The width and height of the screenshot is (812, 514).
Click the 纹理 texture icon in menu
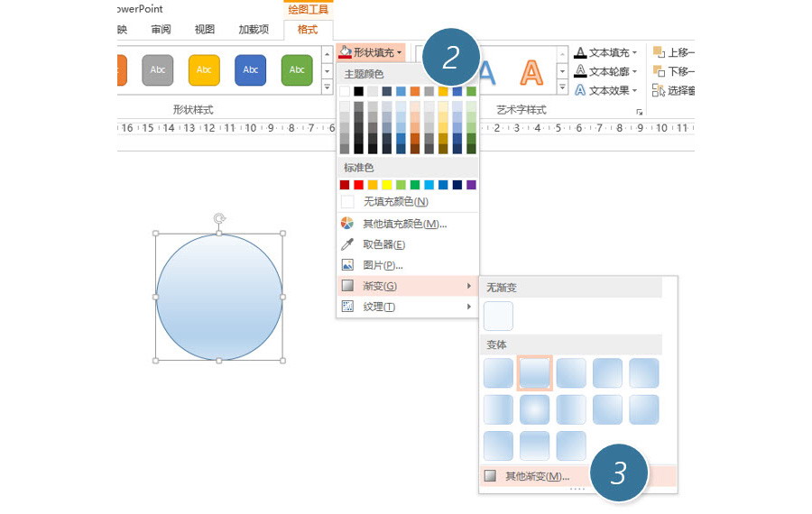pos(347,307)
